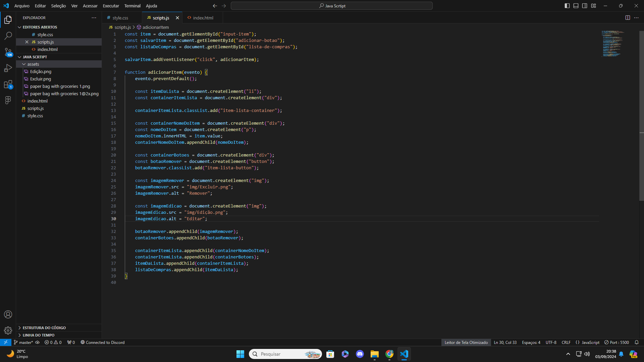The width and height of the screenshot is (644, 362).
Task: Open the Accounts menu
Action: coord(8,314)
